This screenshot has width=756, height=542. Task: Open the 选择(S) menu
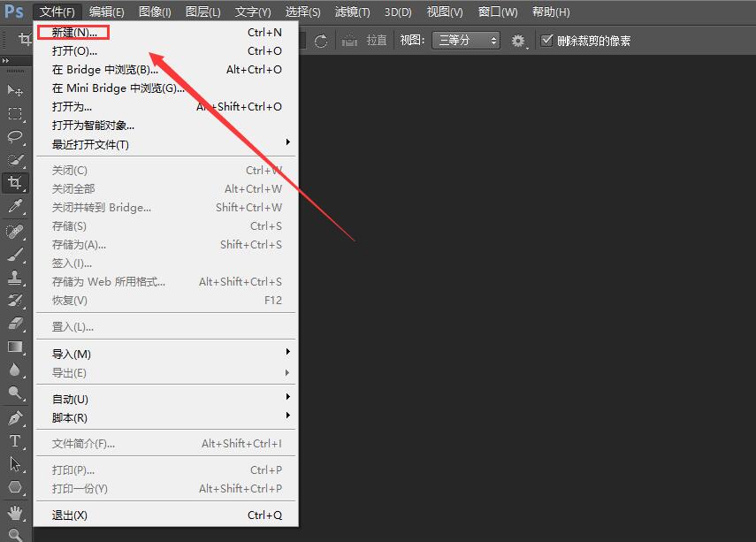point(302,11)
